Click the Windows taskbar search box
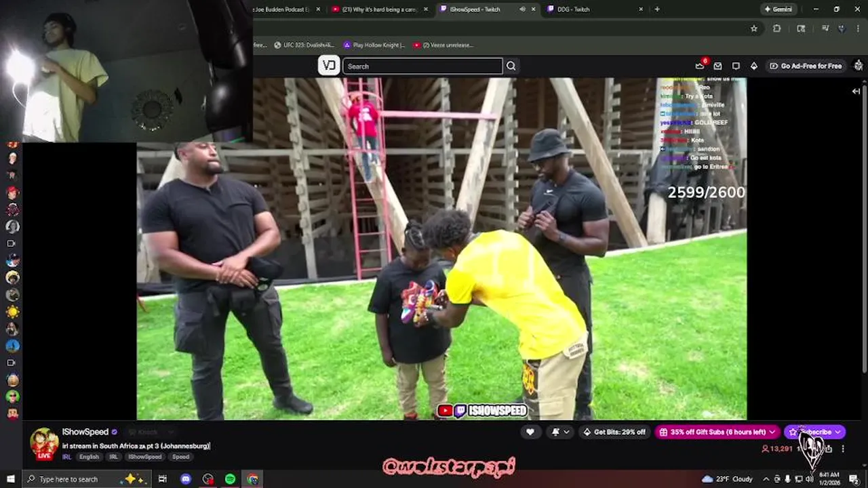This screenshot has width=868, height=488. pos(88,479)
